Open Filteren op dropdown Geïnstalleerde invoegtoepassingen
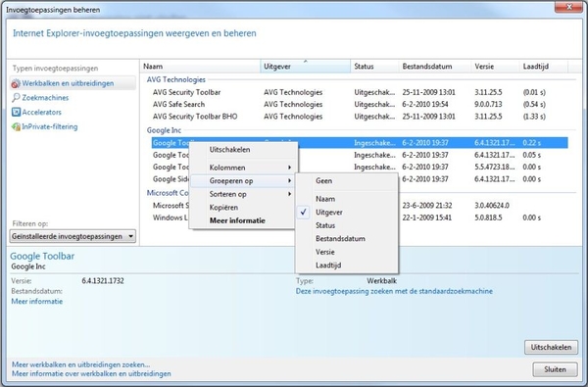The height and width of the screenshot is (387, 588). [73, 236]
